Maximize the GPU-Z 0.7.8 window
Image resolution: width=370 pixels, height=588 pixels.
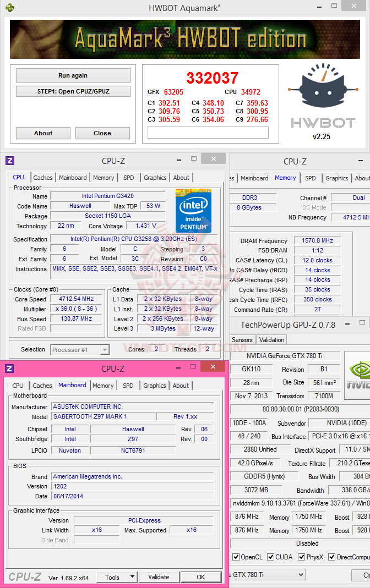(x=362, y=322)
